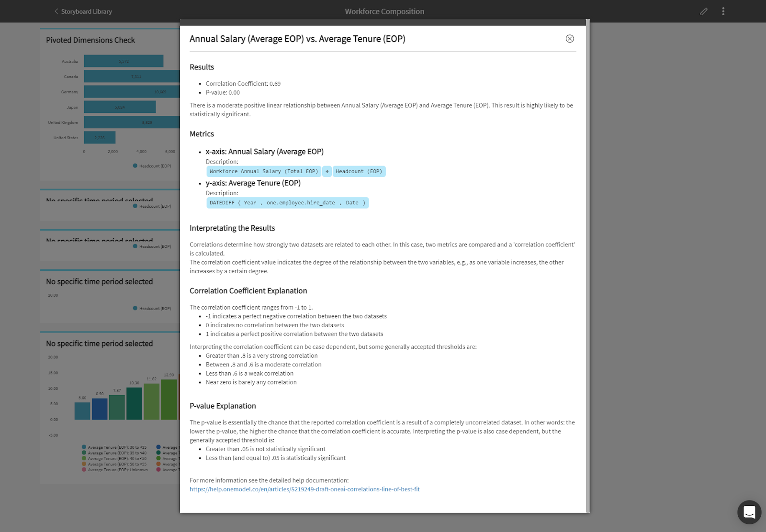Select the dialog title Annual Salary vs. Average Tenure
766x532 pixels.
point(297,39)
